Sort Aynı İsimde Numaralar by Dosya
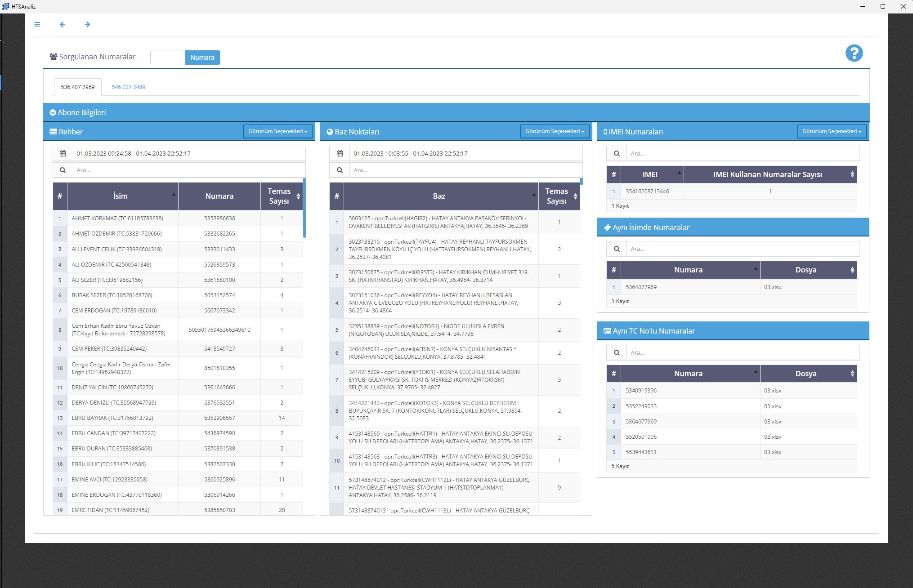Viewport: 913px width, 588px height. (x=808, y=270)
